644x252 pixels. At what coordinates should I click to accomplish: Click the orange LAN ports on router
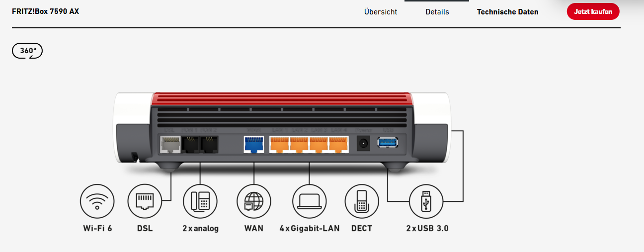point(309,144)
